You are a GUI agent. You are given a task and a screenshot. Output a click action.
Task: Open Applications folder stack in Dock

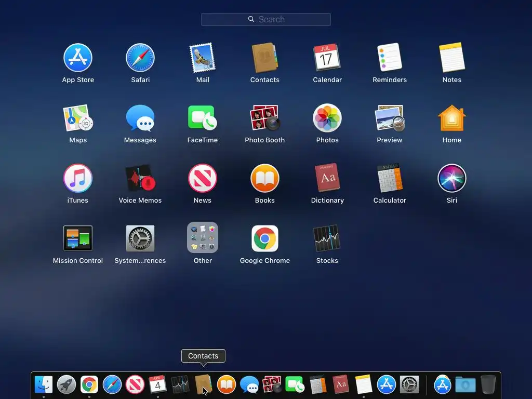tap(443, 384)
